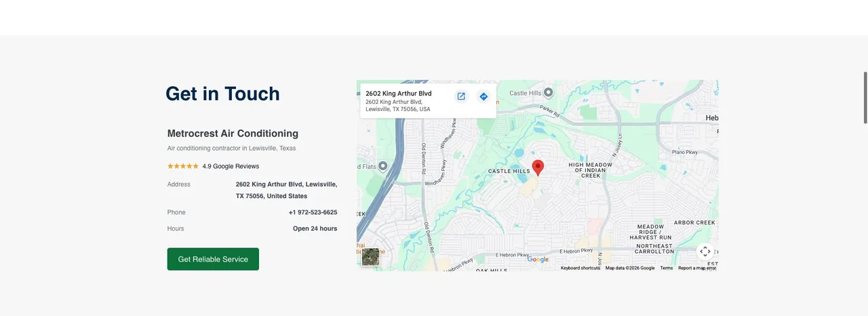Click the NORTHEAST CARROLLTON map label
868x316 pixels.
point(653,249)
